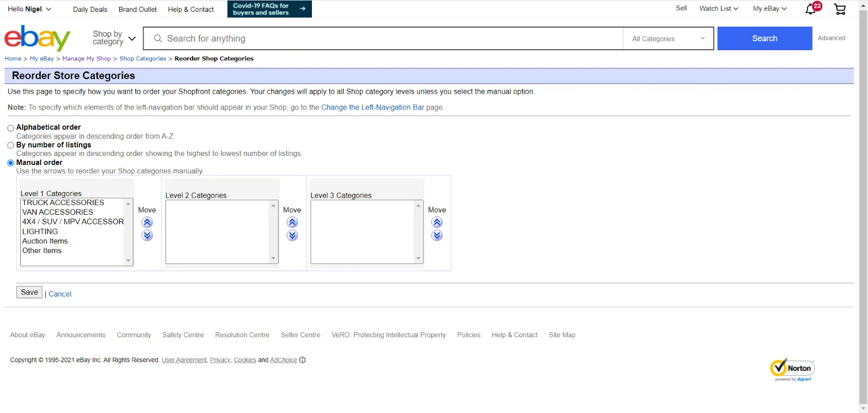
Task: Open the Cookies link
Action: 245,360
